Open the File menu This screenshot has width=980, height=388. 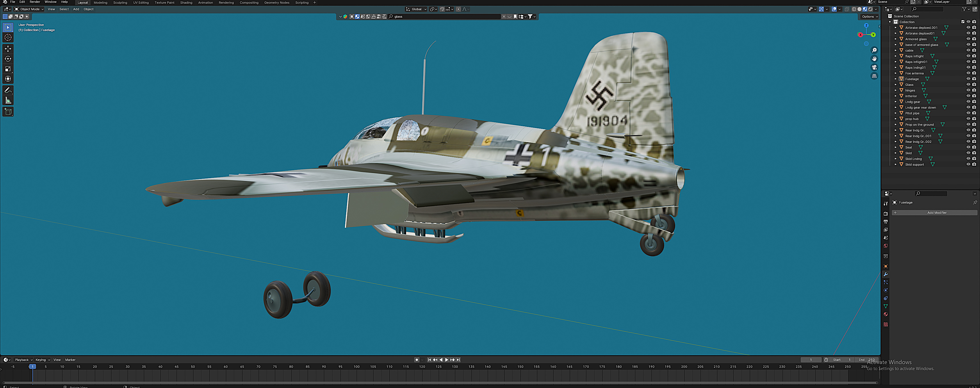[x=13, y=2]
